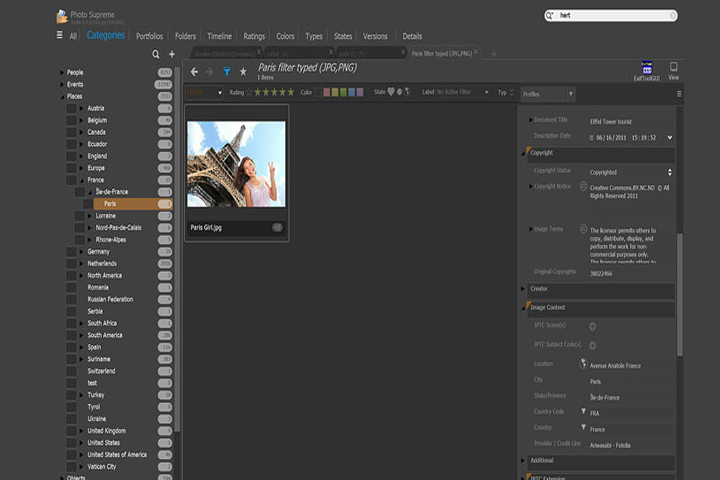Click the red color filter swatch

coord(326,92)
